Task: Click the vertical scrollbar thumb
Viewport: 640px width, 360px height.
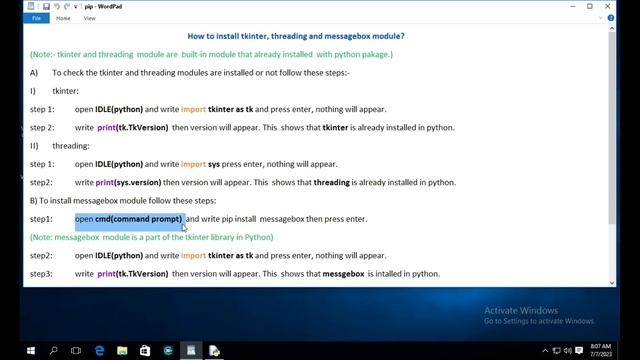Action: (611, 128)
